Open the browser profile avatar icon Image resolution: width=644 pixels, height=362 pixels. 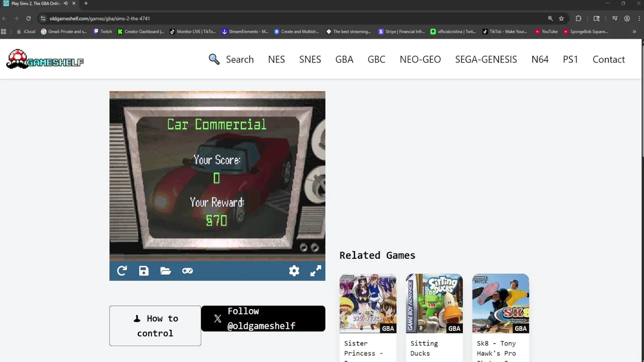627,19
